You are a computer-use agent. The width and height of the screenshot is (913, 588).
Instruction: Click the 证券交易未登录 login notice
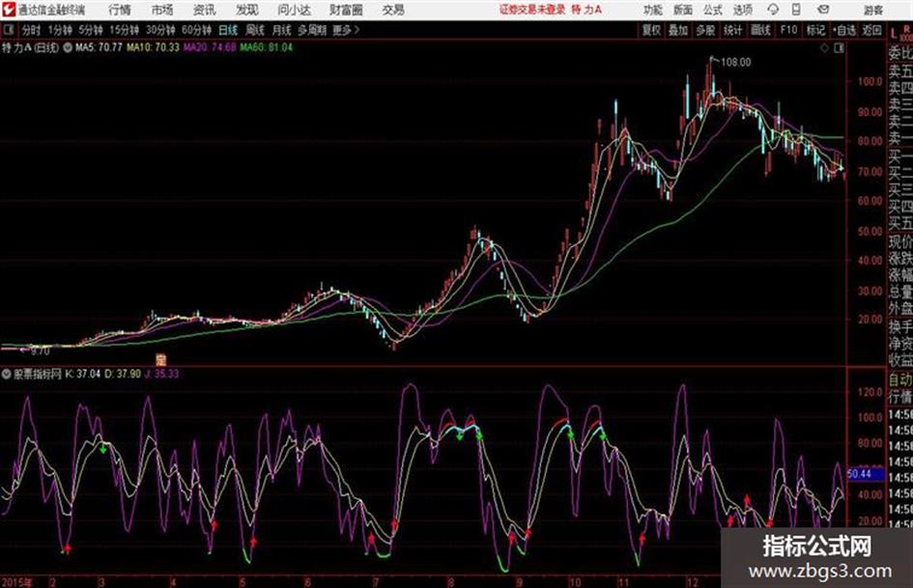click(x=532, y=10)
